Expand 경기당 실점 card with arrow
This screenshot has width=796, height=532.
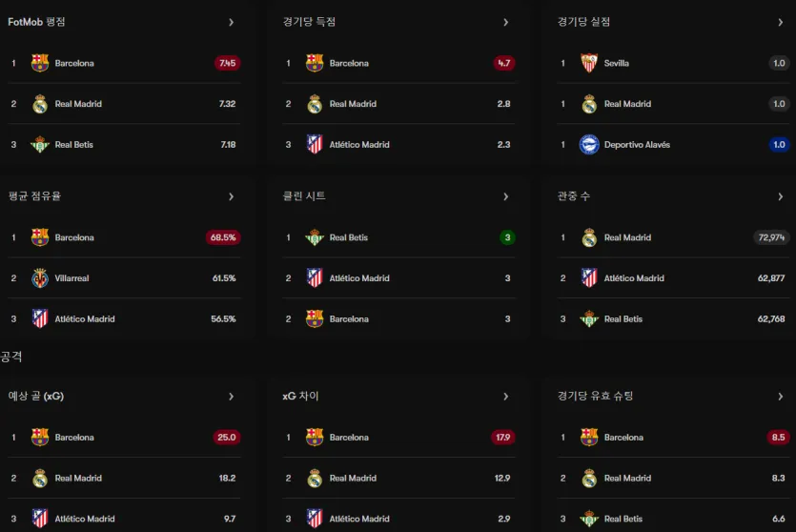[x=780, y=22]
